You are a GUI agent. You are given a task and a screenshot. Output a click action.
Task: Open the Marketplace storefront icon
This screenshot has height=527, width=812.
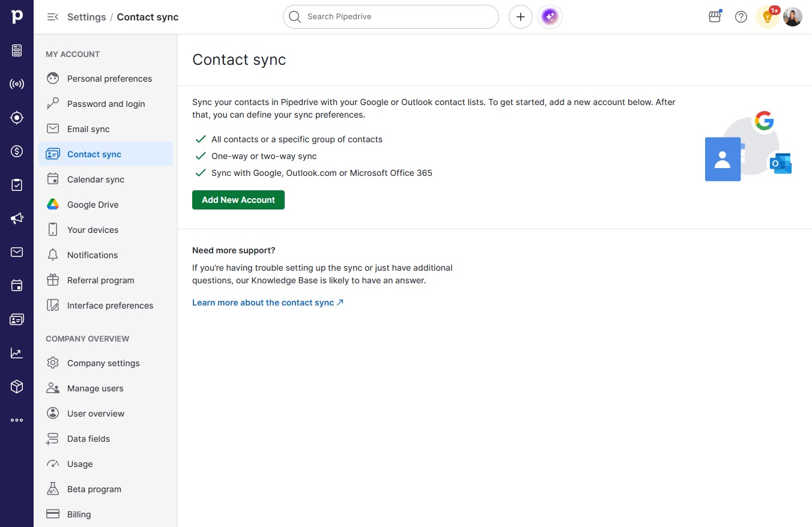pyautogui.click(x=715, y=17)
